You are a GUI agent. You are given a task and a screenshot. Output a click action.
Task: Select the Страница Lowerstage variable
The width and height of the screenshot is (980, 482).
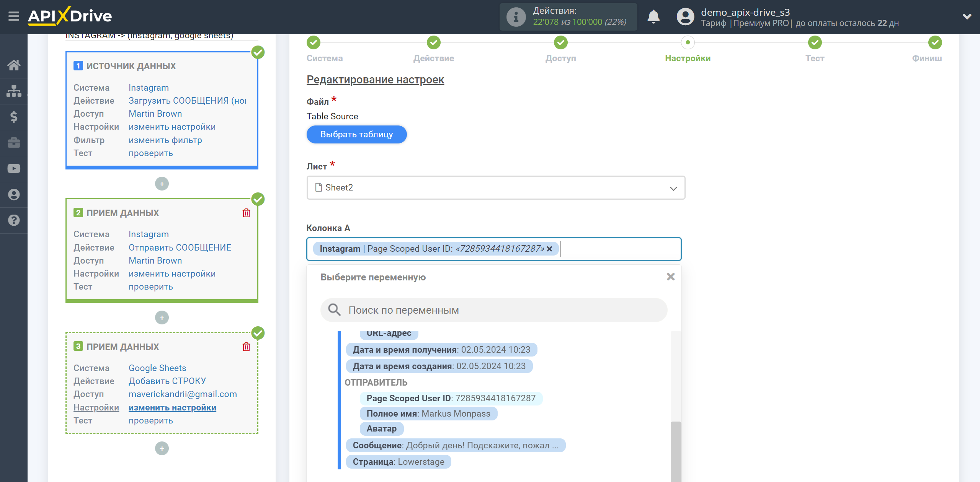tap(399, 462)
